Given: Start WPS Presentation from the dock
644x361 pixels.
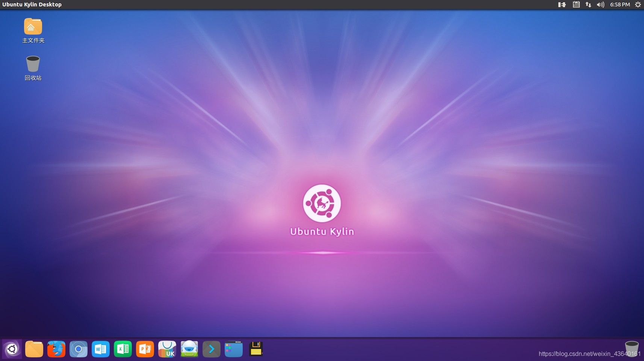Looking at the screenshot, I should [x=145, y=349].
